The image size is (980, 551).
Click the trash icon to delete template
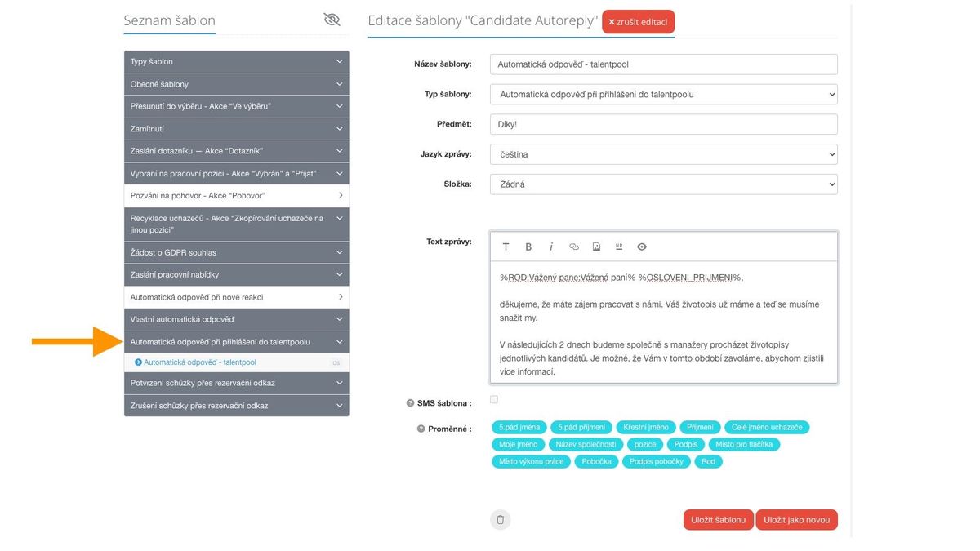[501, 520]
